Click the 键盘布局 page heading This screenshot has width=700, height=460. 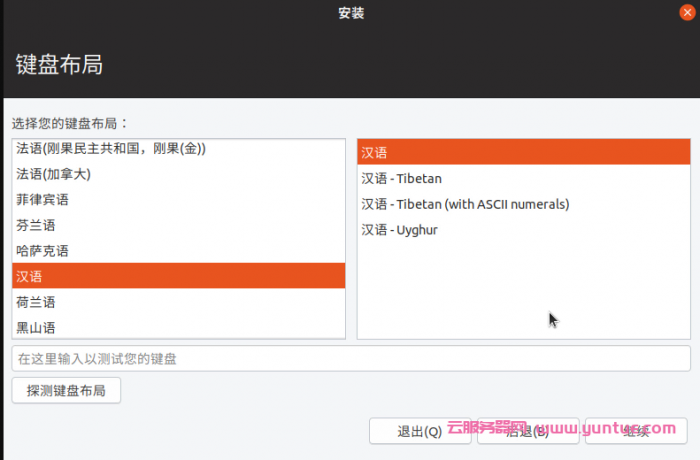[x=59, y=65]
